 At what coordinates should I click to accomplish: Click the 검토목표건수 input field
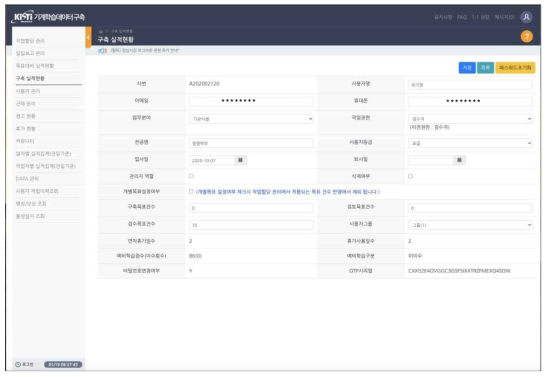point(470,208)
